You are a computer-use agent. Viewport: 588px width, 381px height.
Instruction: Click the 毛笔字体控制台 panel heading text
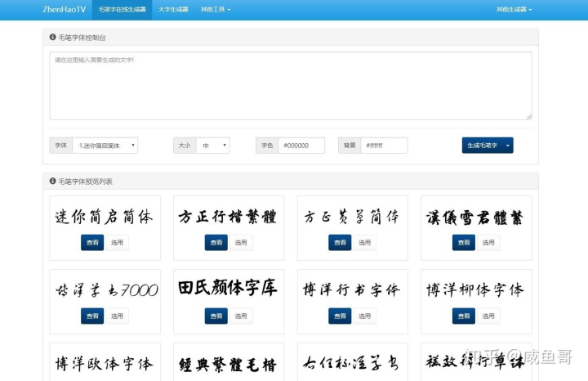[x=82, y=38]
